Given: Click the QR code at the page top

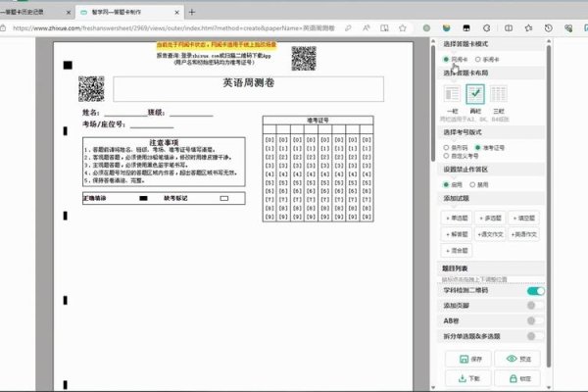Looking at the screenshot, I should coord(304,59).
